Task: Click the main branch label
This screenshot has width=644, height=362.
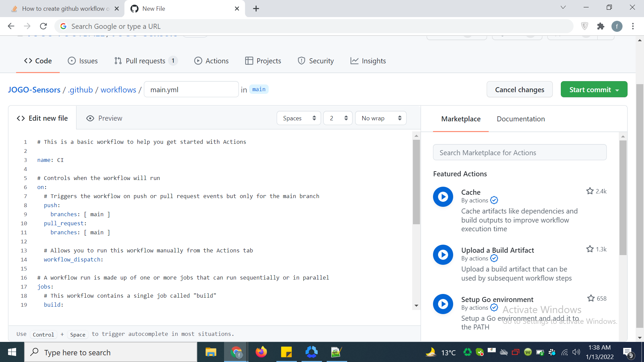Action: [259, 89]
